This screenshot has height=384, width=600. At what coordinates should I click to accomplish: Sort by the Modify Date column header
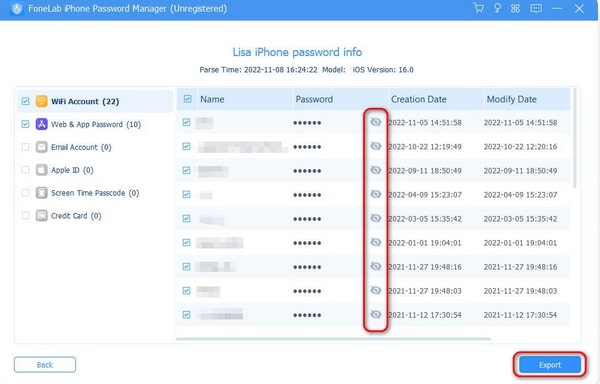tap(527, 99)
